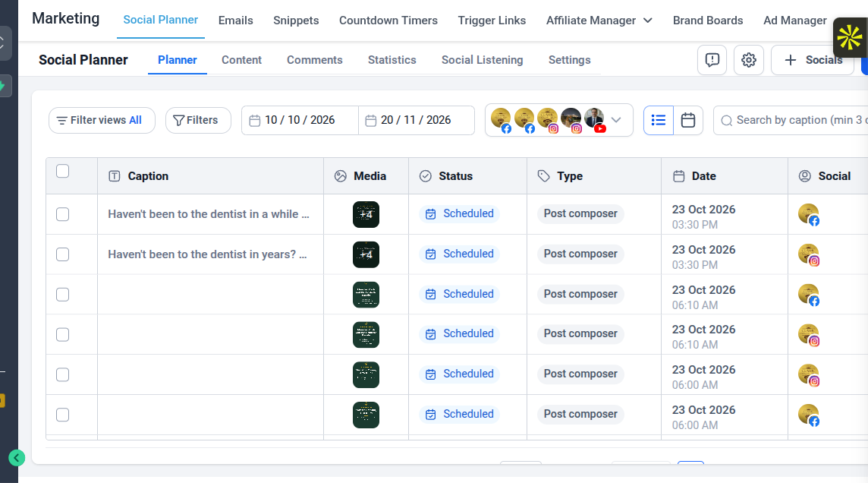Open the Filter views All dropdown
868x483 pixels.
[x=102, y=120]
